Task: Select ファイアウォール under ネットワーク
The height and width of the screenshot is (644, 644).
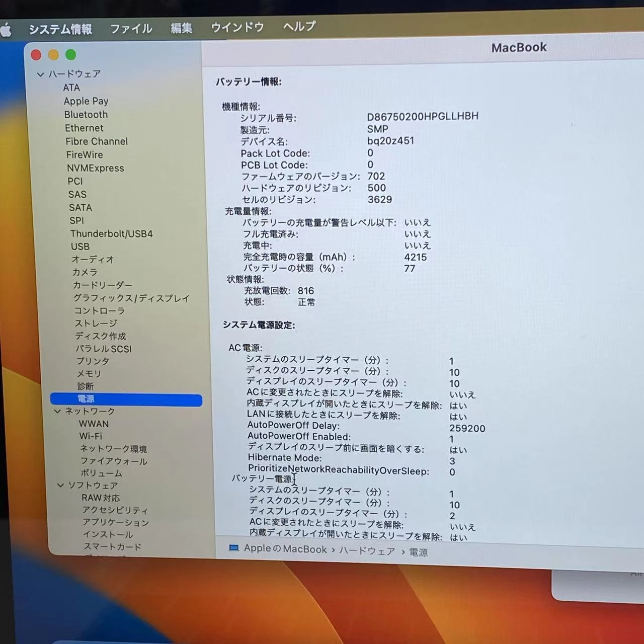Action: (x=114, y=461)
